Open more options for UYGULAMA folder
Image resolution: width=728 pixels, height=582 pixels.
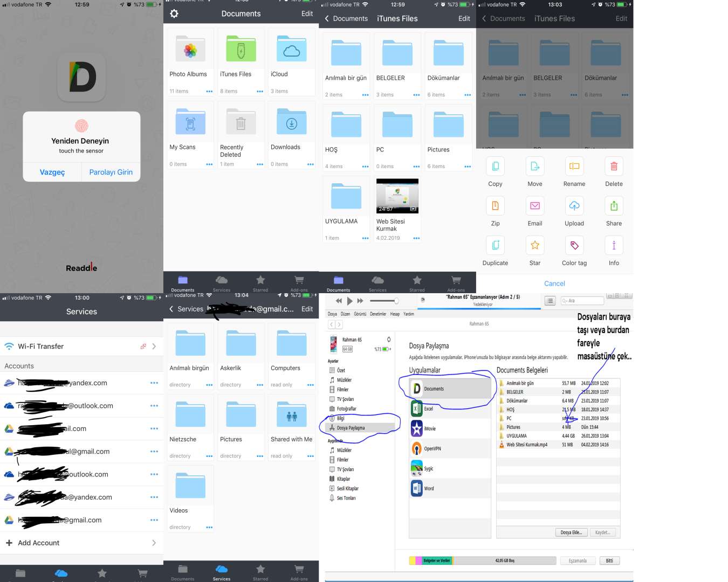pyautogui.click(x=366, y=238)
